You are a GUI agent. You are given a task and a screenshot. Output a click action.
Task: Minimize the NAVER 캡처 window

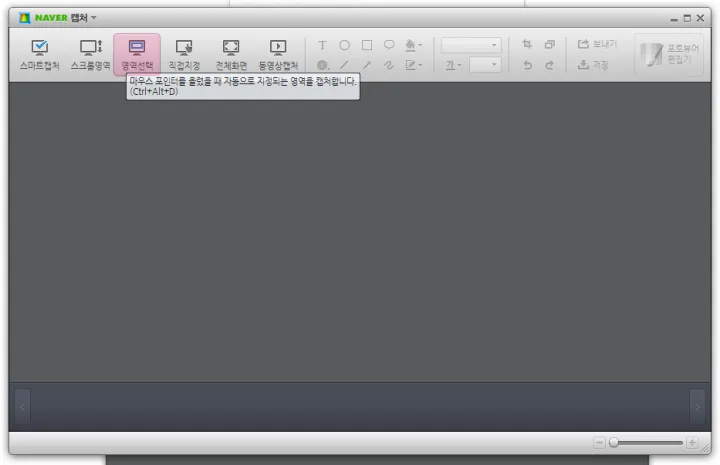pos(674,18)
